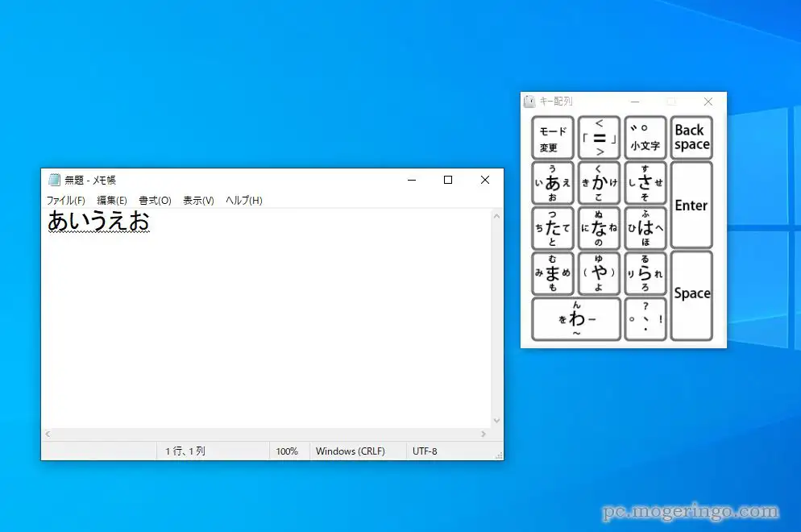This screenshot has width=801, height=532.
Task: Open the ファイル(F) menu in Notepad
Action: coord(66,201)
